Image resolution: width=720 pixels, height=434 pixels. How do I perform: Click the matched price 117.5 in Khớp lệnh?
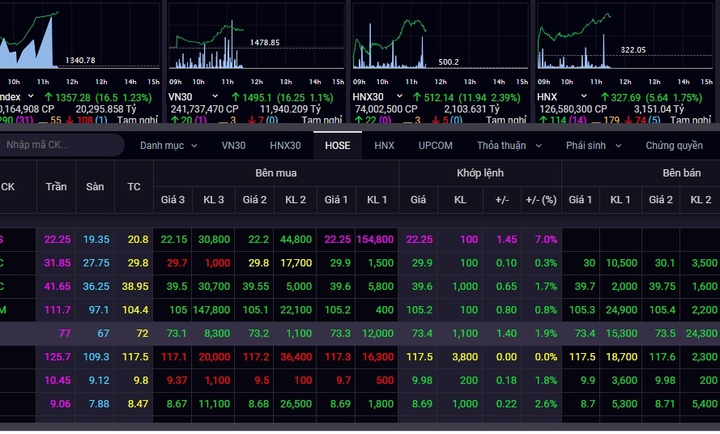pos(420,356)
